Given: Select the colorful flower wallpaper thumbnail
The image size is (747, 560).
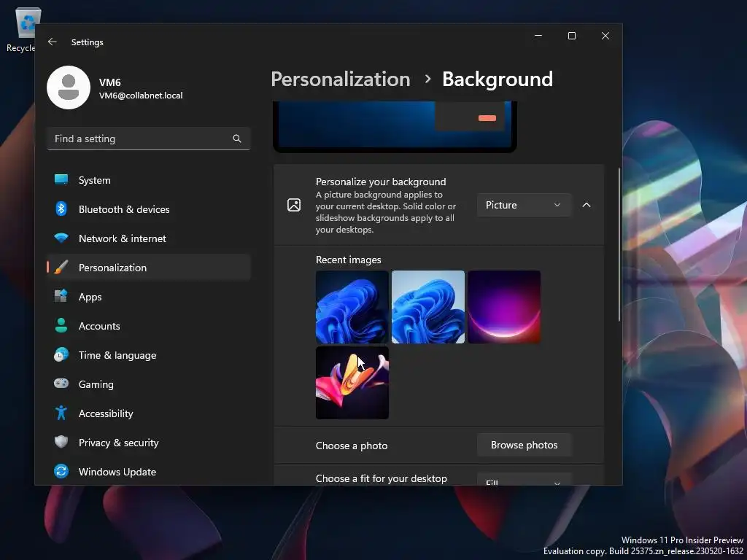Looking at the screenshot, I should click(x=352, y=383).
